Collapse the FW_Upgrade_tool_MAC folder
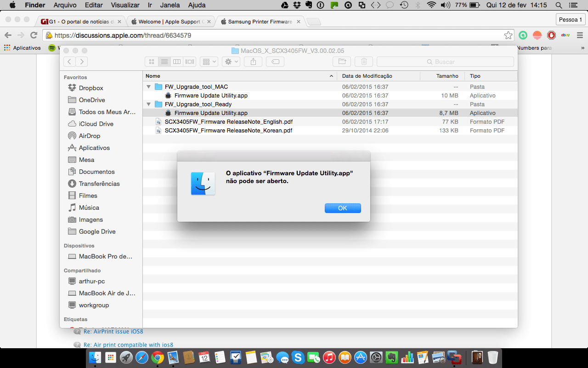The height and width of the screenshot is (368, 588). (148, 86)
